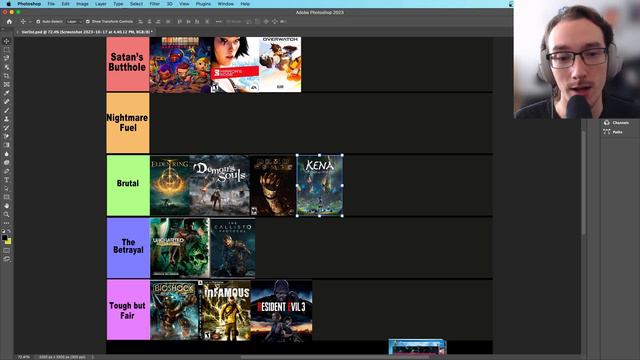
Task: Click the align left edges icon
Action: (x=140, y=22)
